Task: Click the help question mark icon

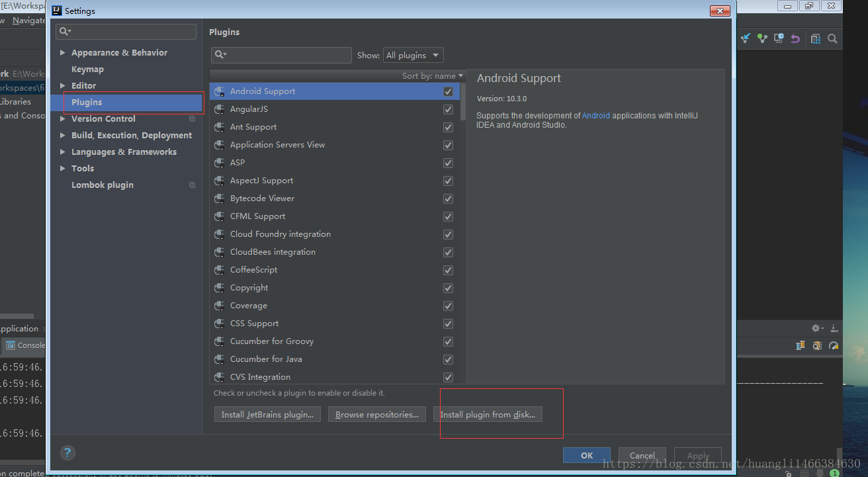Action: [67, 453]
